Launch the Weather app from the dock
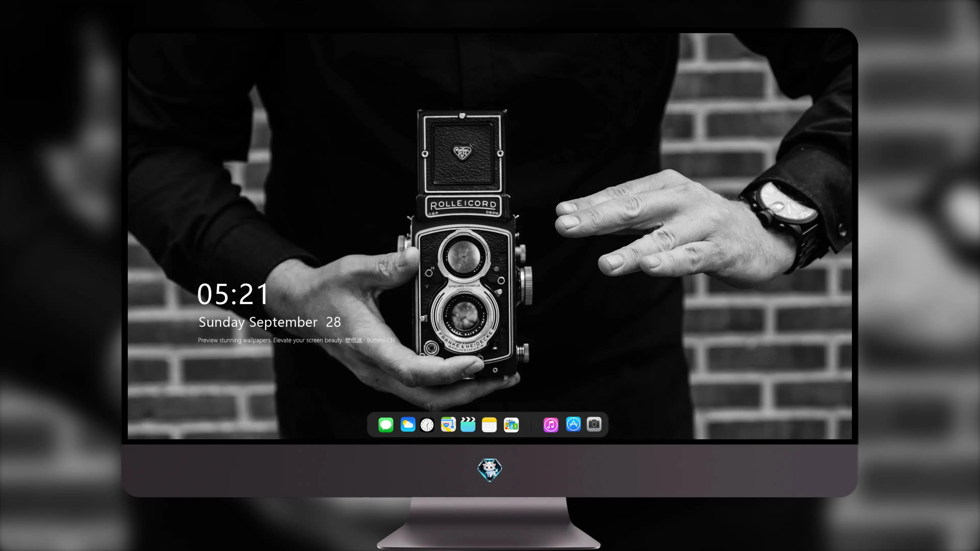980x551 pixels. click(408, 424)
